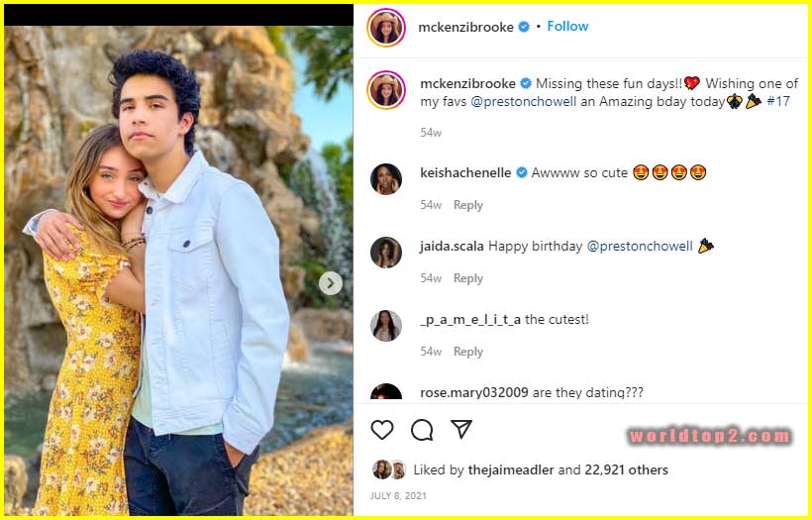Screen dimensions: 812x520
Task: Open mckenzibrooke profile picture in header
Action: tap(385, 28)
